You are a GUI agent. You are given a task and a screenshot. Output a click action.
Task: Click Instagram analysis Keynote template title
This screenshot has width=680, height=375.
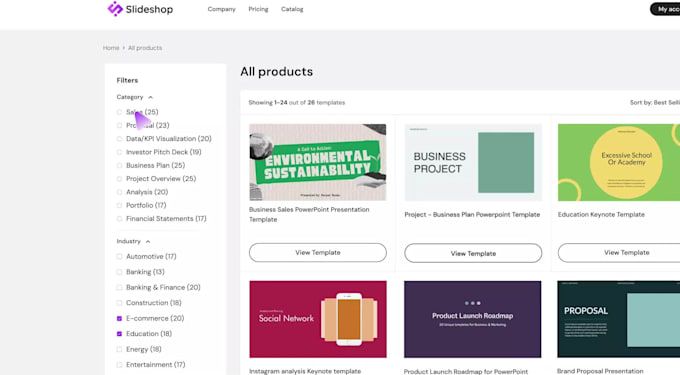click(x=305, y=372)
